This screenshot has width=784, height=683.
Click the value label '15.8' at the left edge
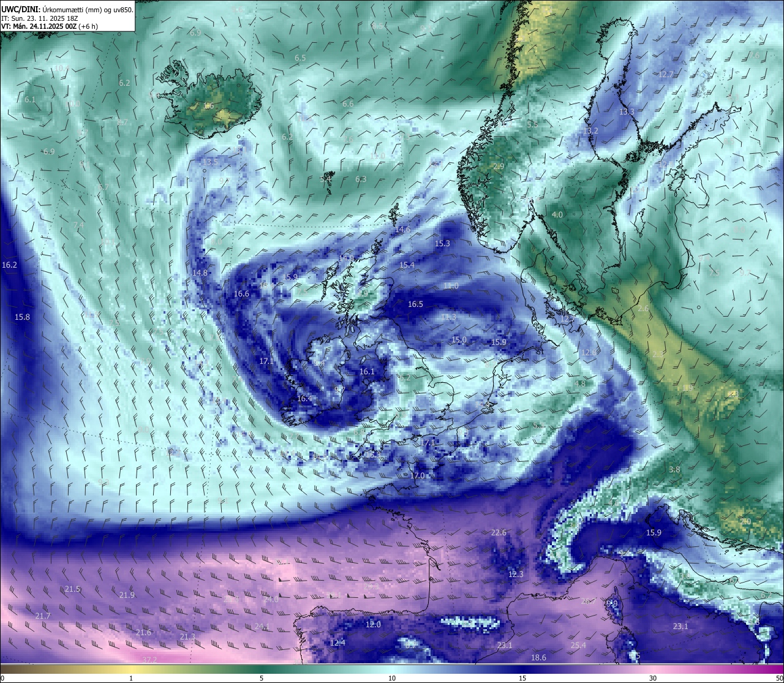[22, 317]
